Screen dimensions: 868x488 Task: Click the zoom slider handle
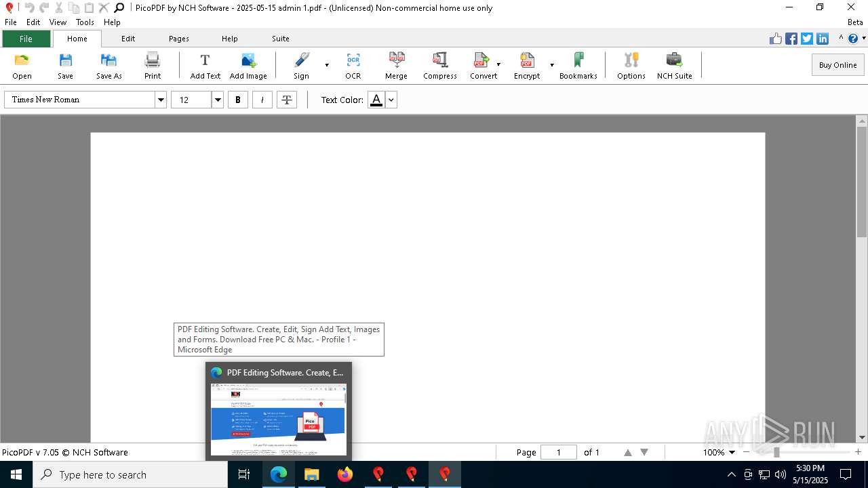pos(776,452)
